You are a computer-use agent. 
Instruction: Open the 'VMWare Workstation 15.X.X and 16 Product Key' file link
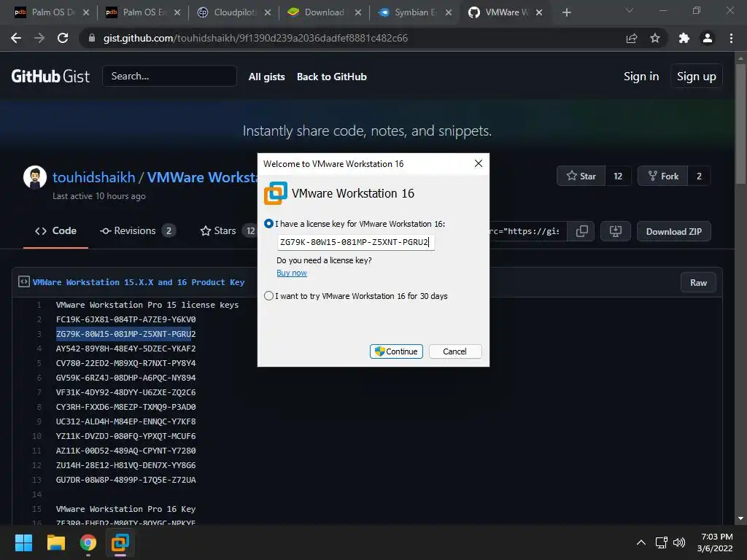point(139,282)
